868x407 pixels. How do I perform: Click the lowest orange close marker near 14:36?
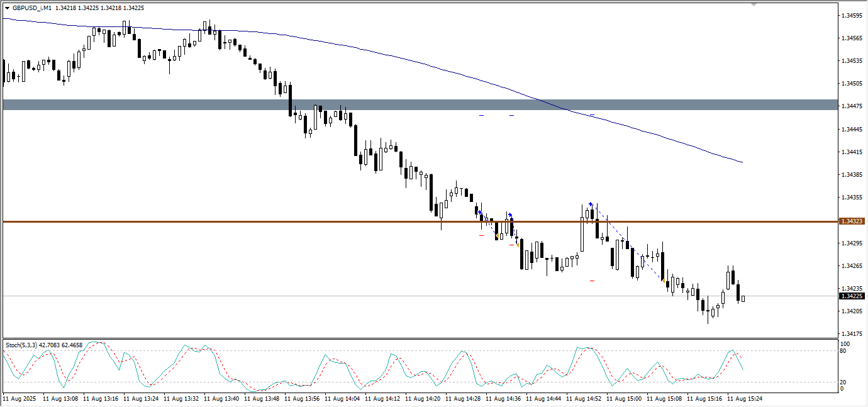[x=518, y=245]
